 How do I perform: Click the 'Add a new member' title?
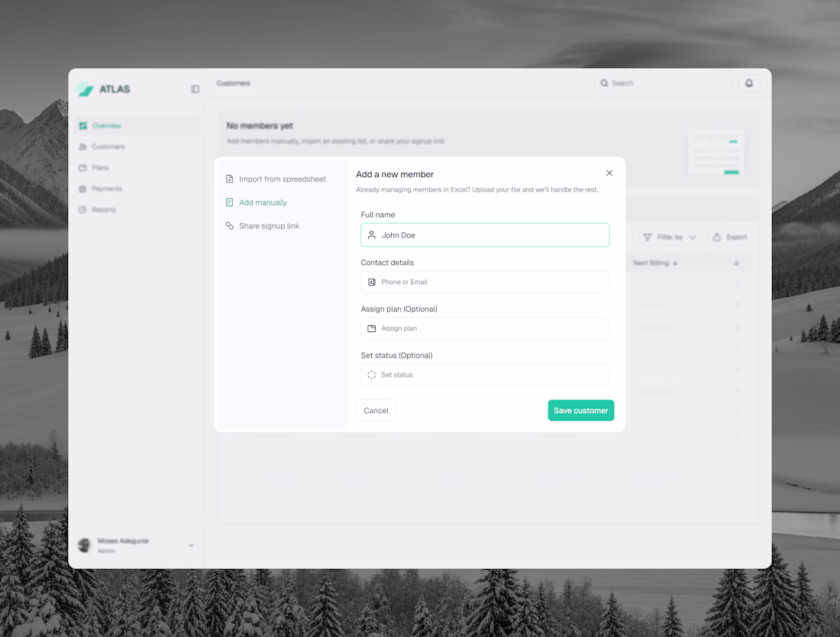click(395, 174)
